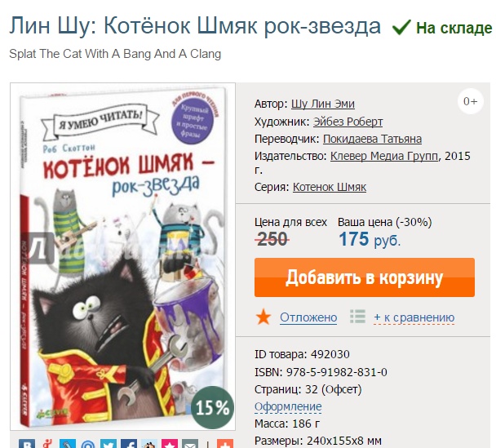This screenshot has width=496, height=448.
Task: Click the + к сравнению link
Action: point(414,317)
